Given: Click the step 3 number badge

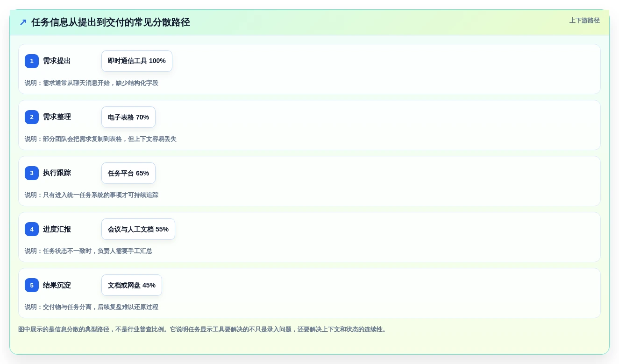Looking at the screenshot, I should [x=32, y=173].
